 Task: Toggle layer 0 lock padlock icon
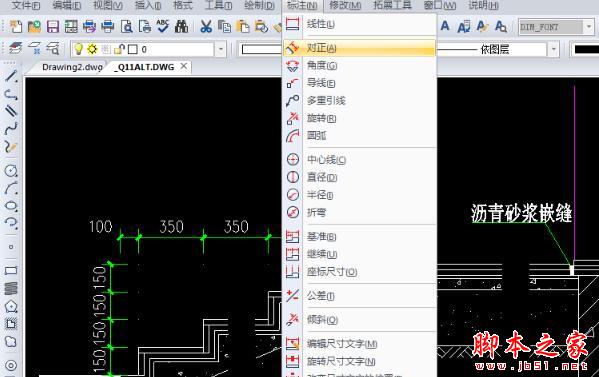point(120,49)
